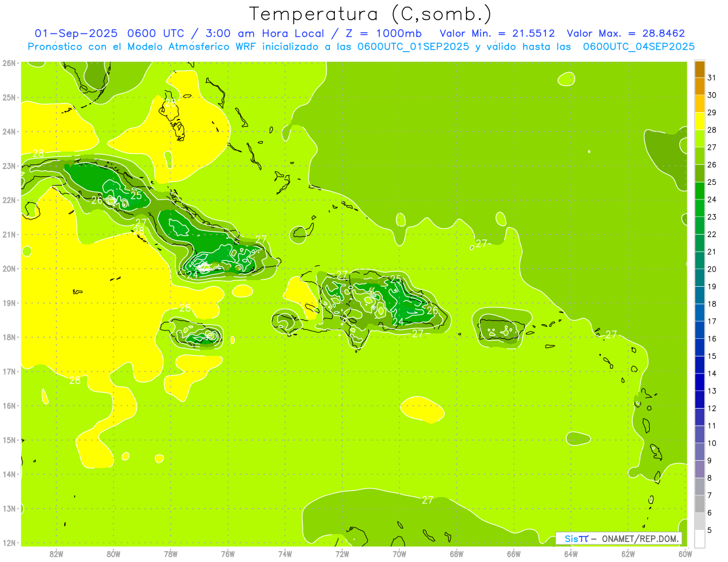Click the "Valor Min. = 21.5512" value
728x562 pixels.
(497, 33)
